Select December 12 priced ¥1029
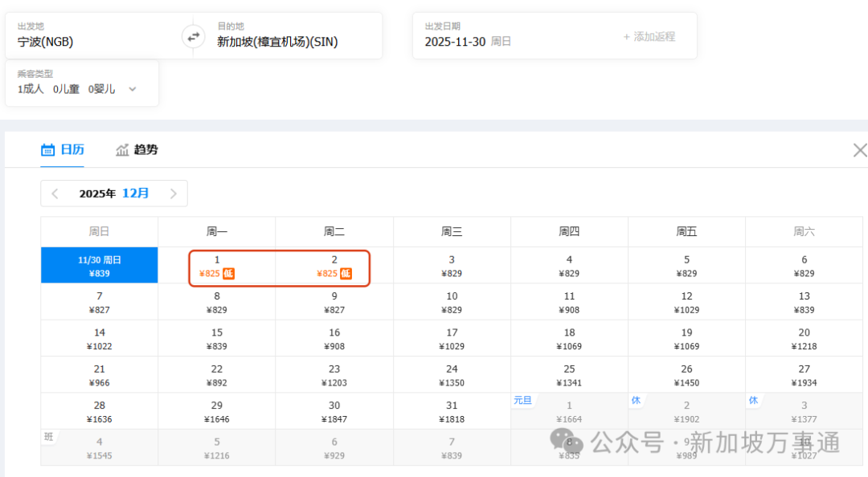Screen dimensions: 868x477 tap(686, 302)
